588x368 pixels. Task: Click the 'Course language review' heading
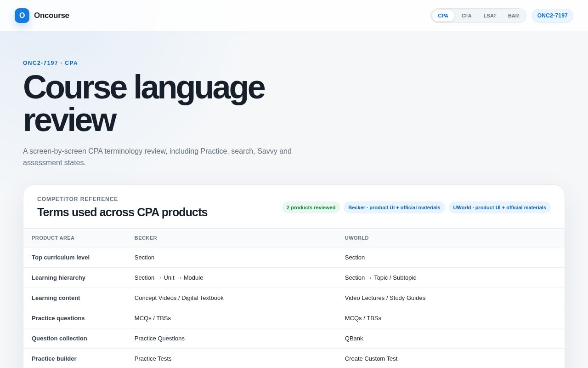[x=144, y=103]
